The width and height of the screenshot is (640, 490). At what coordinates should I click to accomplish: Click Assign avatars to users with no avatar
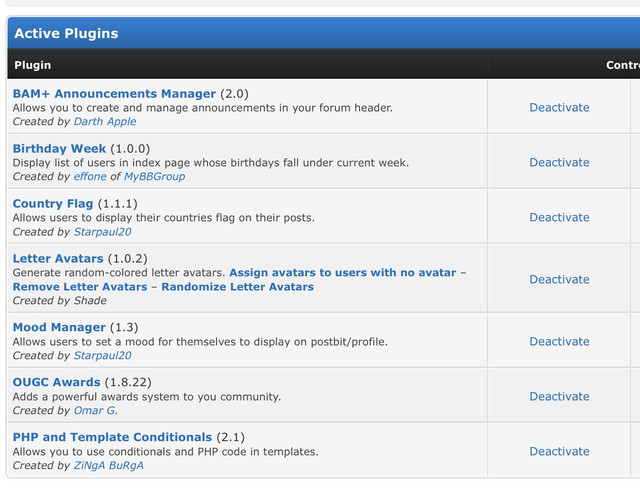tap(343, 272)
